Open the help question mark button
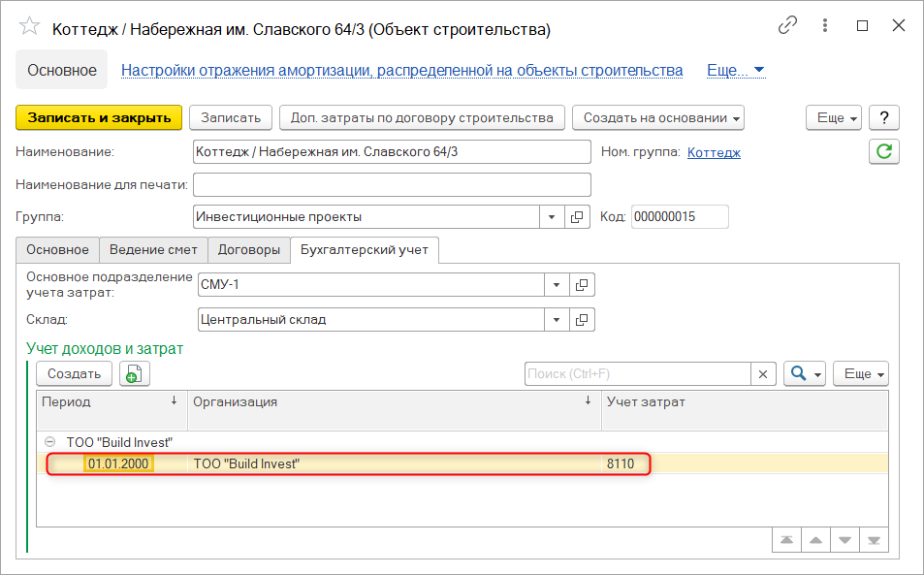The image size is (924, 575). [x=883, y=117]
